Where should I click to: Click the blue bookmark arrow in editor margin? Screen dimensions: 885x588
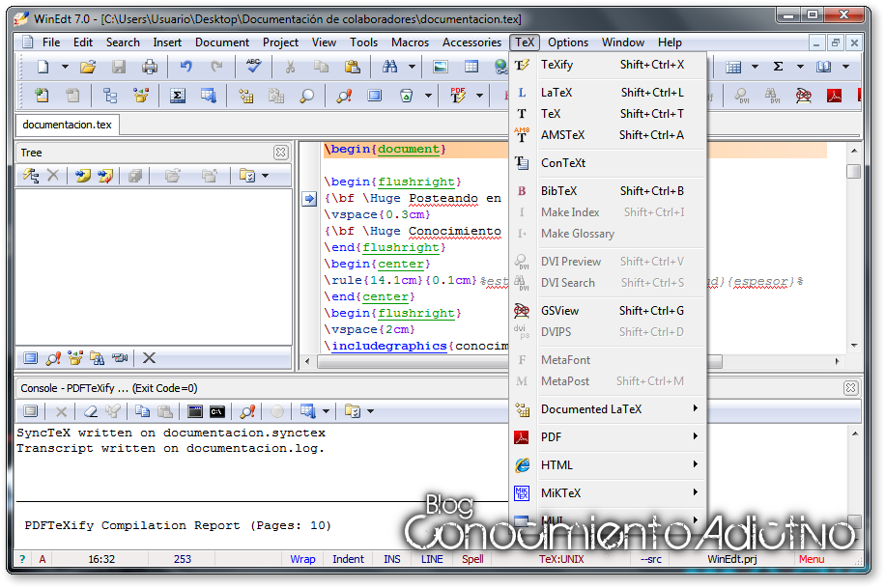309,199
